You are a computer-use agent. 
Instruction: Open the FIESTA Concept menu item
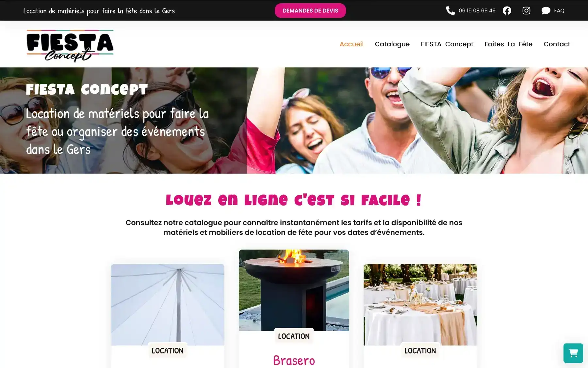(447, 44)
